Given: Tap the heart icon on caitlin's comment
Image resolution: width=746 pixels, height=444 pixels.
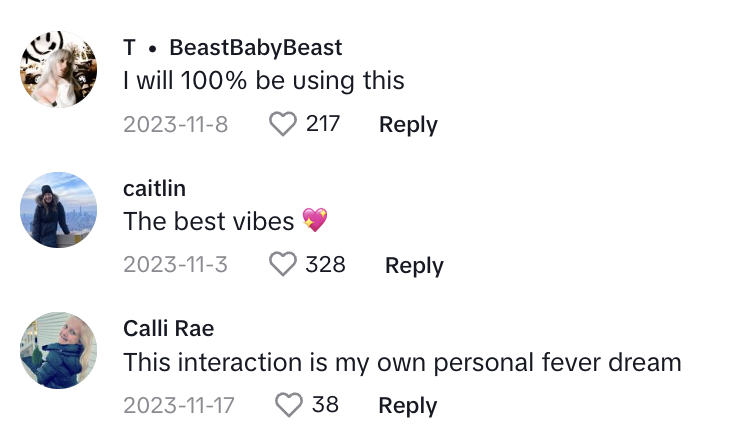Looking at the screenshot, I should click(284, 264).
